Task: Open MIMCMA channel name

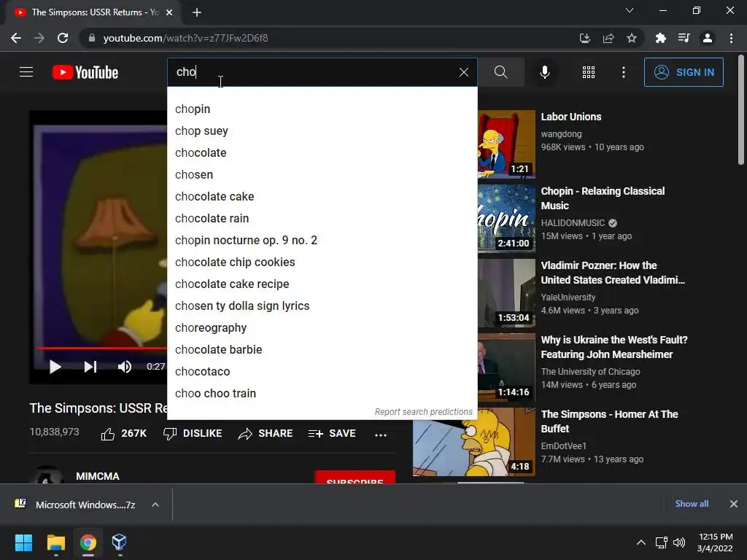Action: [98, 476]
